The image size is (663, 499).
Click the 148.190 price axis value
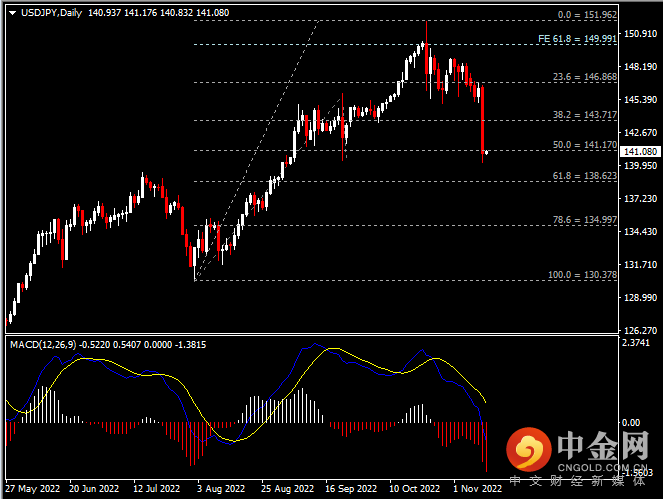click(x=641, y=66)
